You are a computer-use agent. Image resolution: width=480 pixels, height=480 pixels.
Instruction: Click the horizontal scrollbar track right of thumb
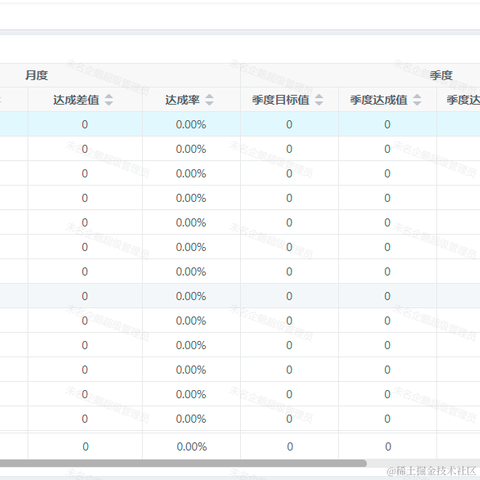[x=423, y=463]
